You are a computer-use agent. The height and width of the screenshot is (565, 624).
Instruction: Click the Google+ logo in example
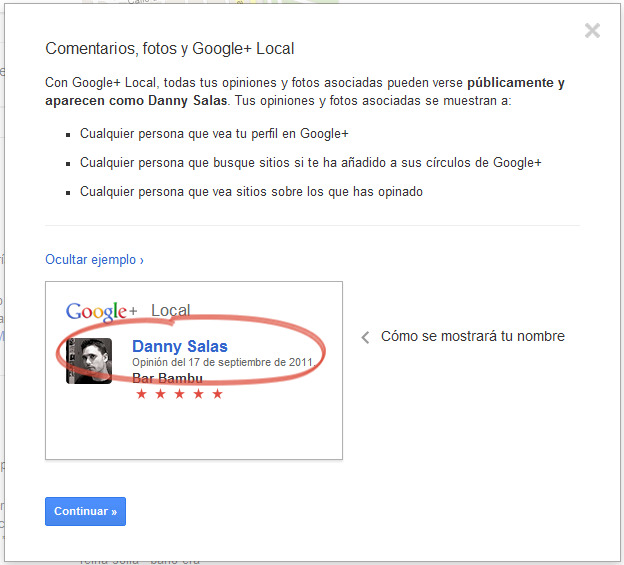point(102,312)
